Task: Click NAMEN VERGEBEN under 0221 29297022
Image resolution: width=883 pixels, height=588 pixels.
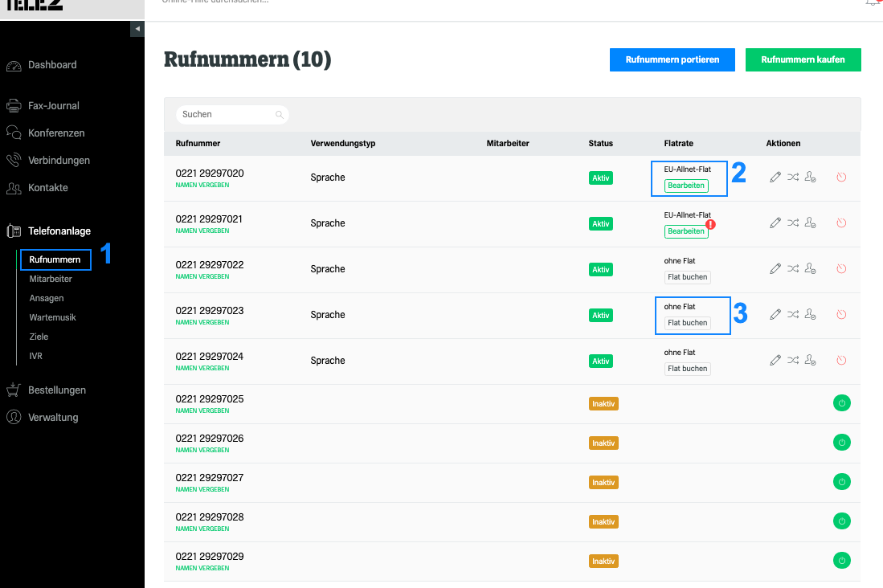Action: [x=202, y=276]
